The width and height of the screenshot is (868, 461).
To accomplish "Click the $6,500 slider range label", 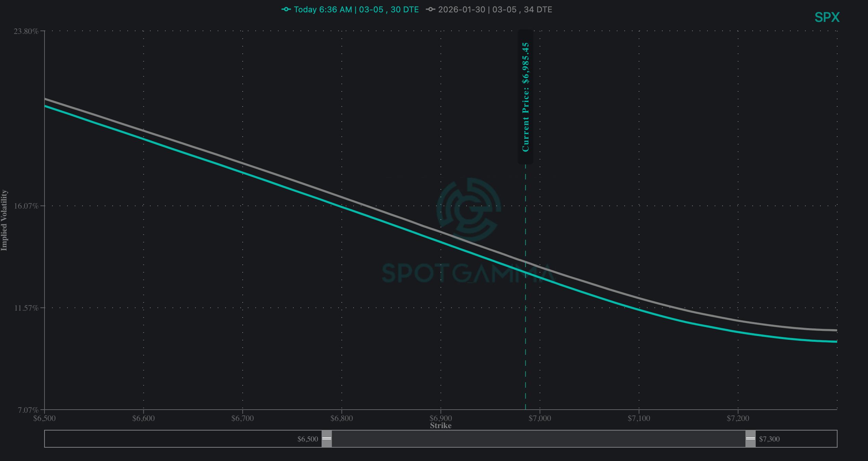I will click(x=307, y=439).
